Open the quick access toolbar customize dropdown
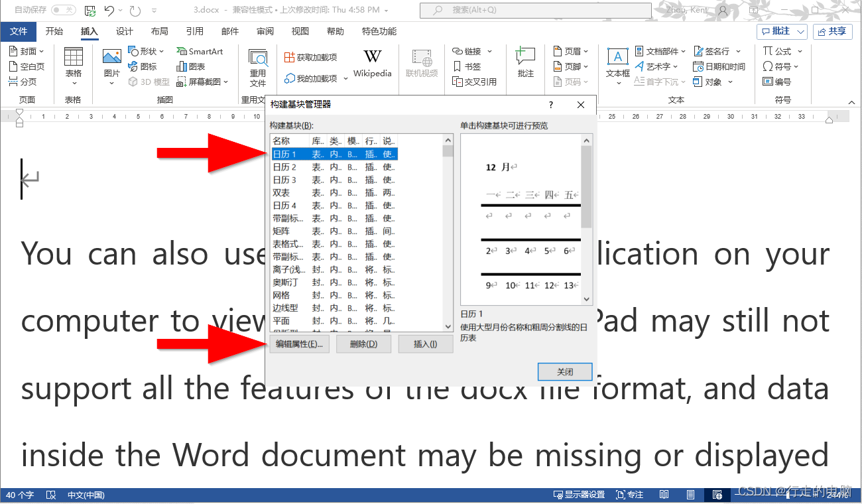Image resolution: width=862 pixels, height=504 pixels. pos(154,11)
